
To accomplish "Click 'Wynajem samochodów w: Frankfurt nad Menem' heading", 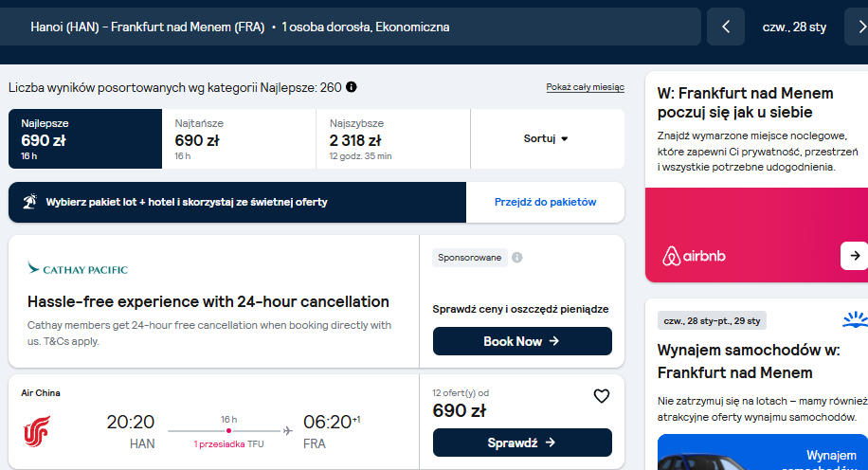I will [749, 361].
